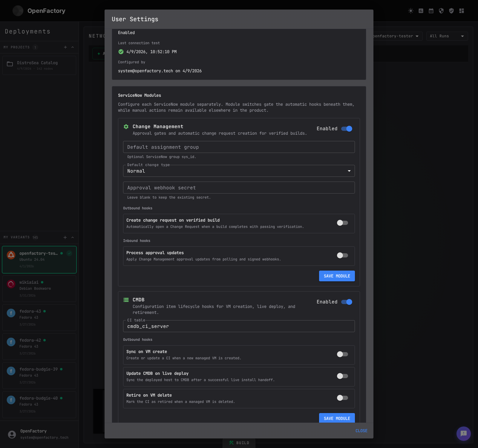The image size is (478, 448).
Task: Disable the Change Management module
Action: [346, 129]
